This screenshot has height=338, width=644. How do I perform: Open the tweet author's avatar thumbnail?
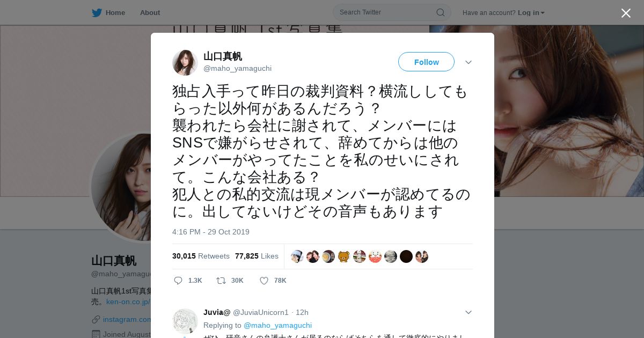click(x=185, y=63)
